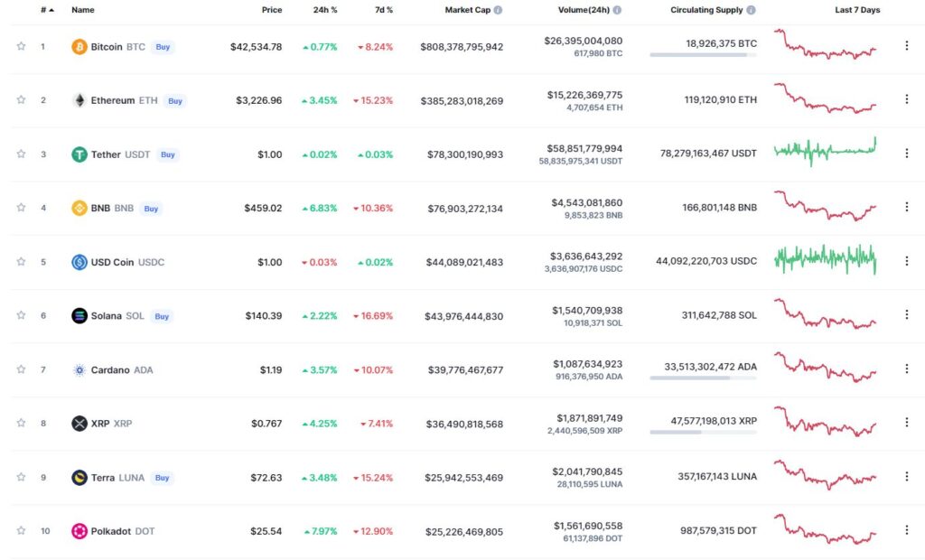Click the Polkadot pink logo icon
Screen dimensions: 925x560
tap(79, 531)
